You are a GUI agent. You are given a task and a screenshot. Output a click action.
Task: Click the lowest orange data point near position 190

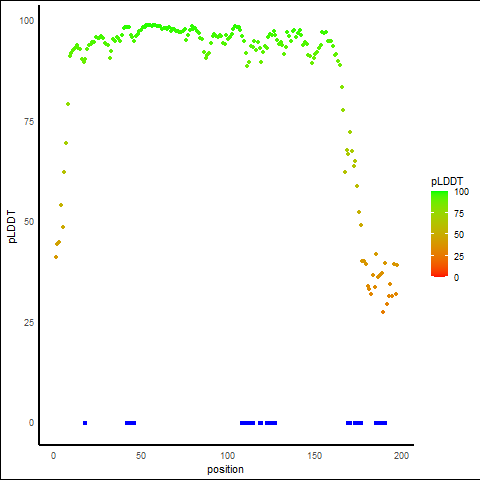tap(383, 312)
